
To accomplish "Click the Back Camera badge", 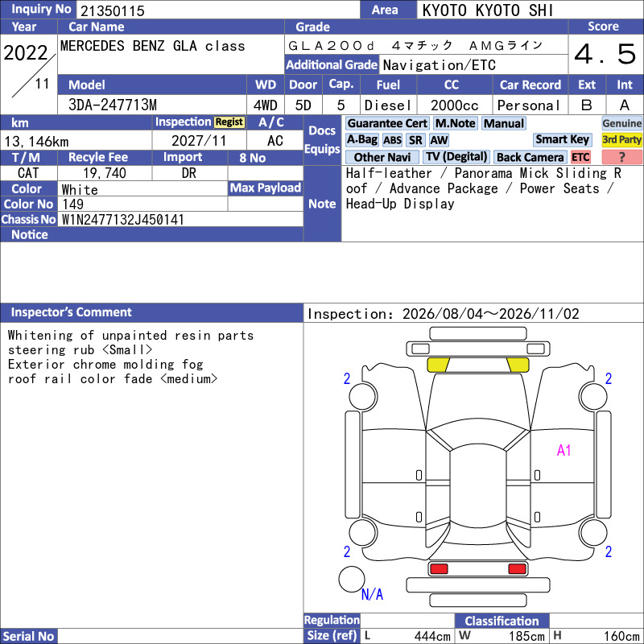I will pyautogui.click(x=530, y=157).
